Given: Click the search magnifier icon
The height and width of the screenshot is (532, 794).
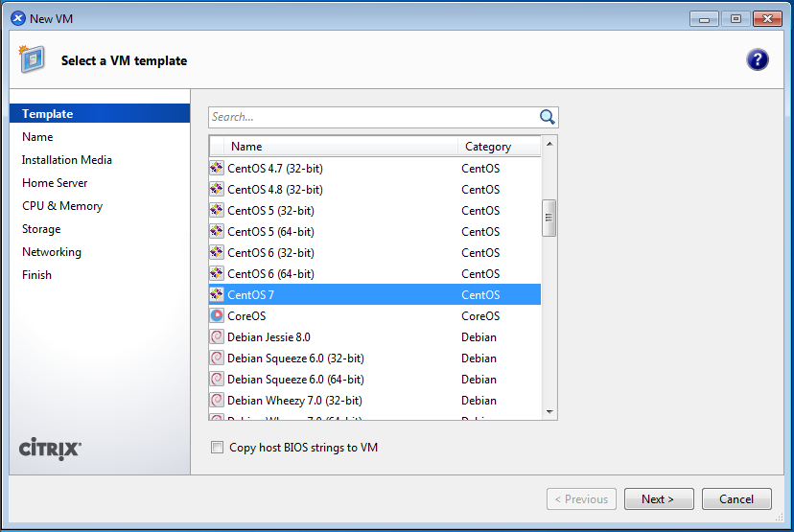Looking at the screenshot, I should [548, 117].
